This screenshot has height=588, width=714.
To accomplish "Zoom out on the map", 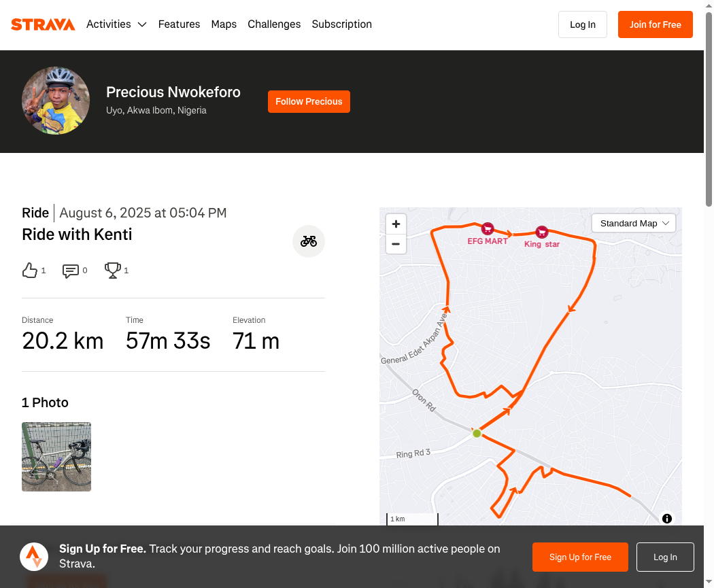I will [x=396, y=245].
